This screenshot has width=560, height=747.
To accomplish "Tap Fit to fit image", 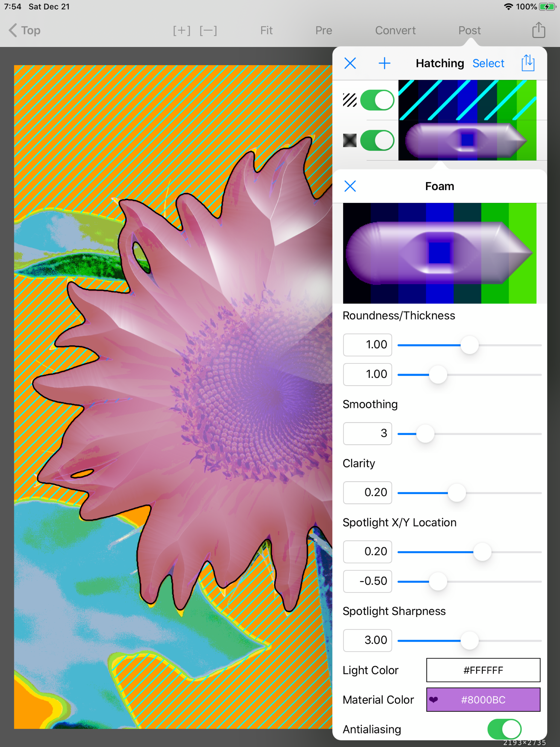I will click(x=266, y=30).
